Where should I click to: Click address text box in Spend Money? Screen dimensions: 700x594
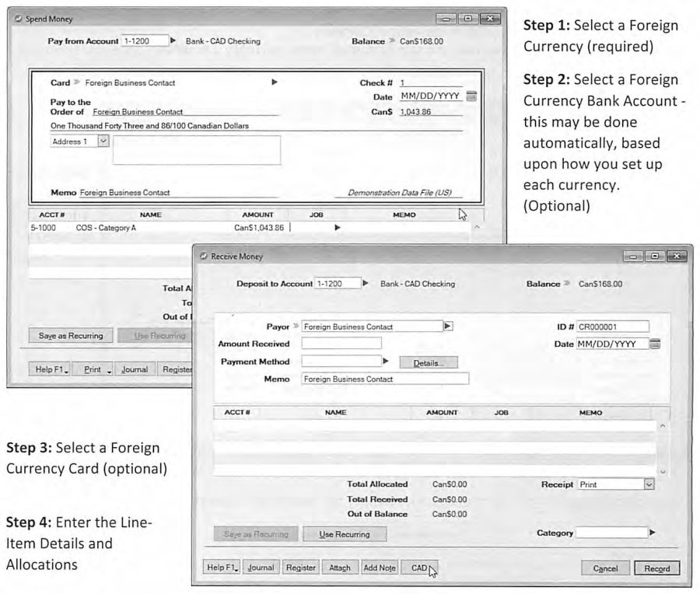[x=197, y=150]
